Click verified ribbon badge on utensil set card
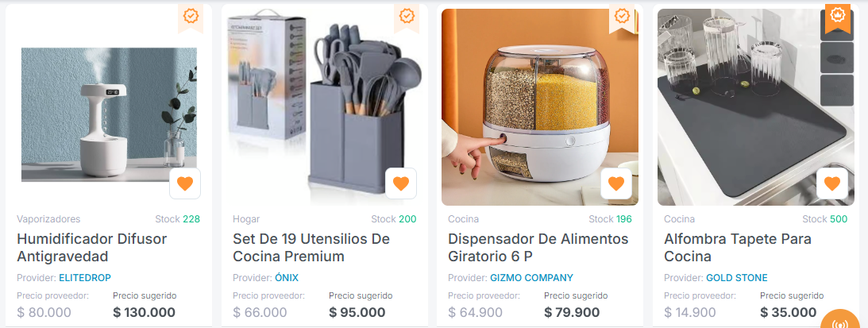 (x=407, y=17)
